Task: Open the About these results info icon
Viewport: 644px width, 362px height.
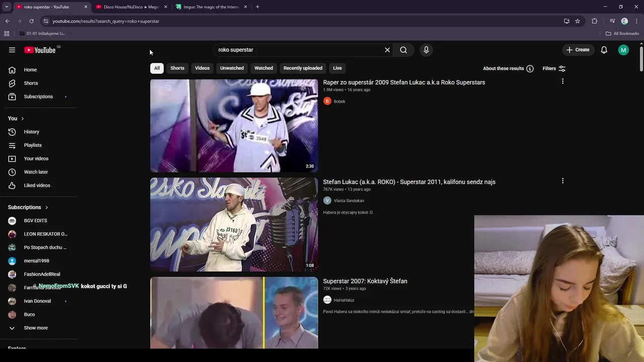Action: click(x=530, y=68)
